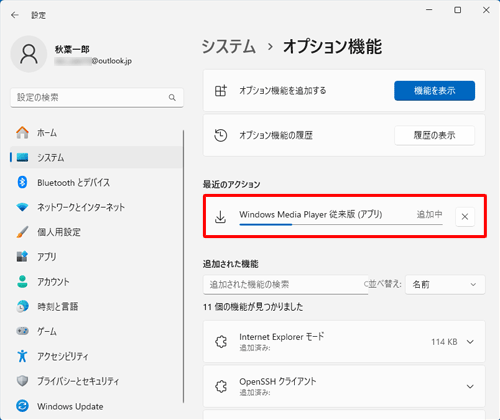Open 時刻と言語 settings
The width and height of the screenshot is (500, 420).
96,306
